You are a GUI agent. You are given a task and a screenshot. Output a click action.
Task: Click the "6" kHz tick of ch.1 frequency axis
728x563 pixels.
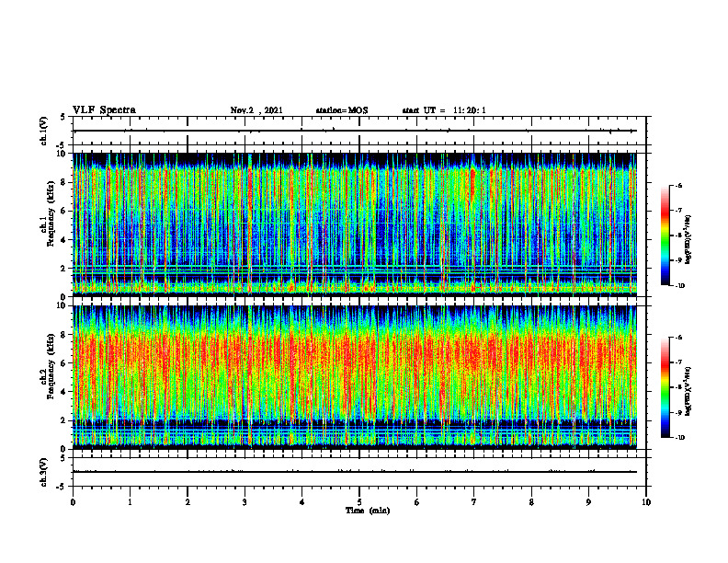pos(64,212)
